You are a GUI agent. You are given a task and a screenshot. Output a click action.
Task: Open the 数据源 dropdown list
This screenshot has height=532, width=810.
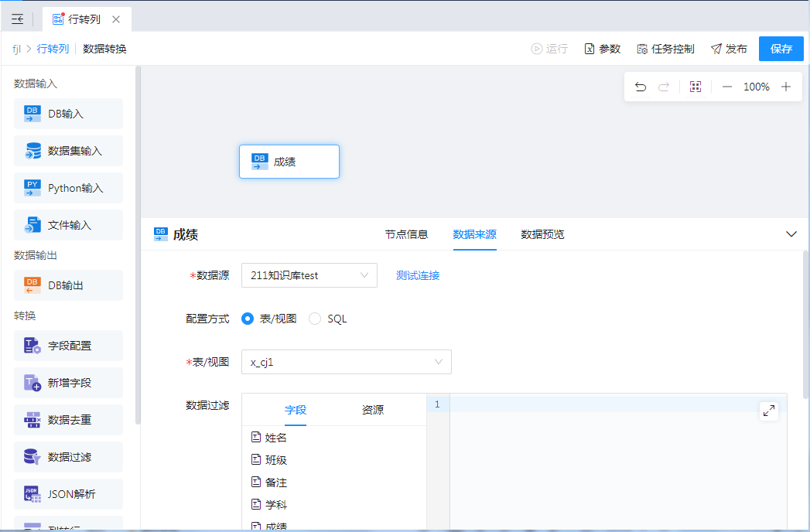point(309,275)
